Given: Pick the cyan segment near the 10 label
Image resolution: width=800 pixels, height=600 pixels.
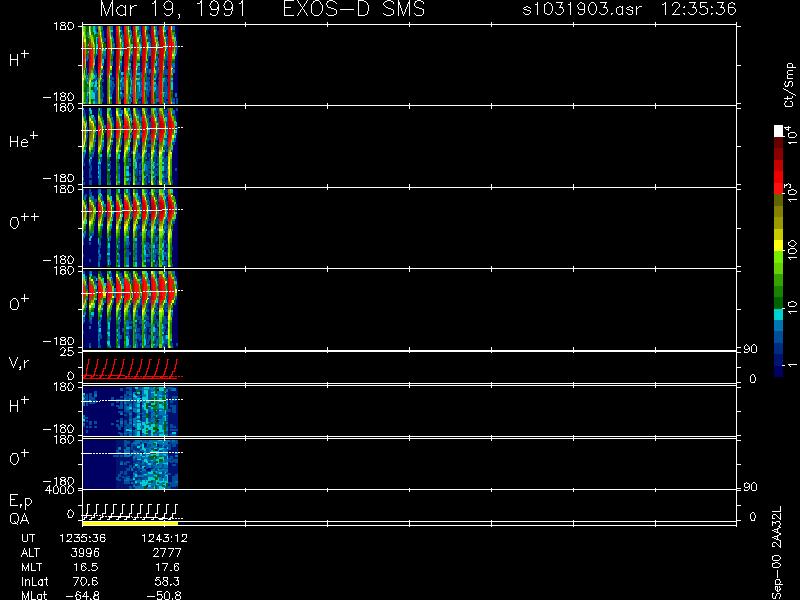Looking at the screenshot, I should click(779, 314).
